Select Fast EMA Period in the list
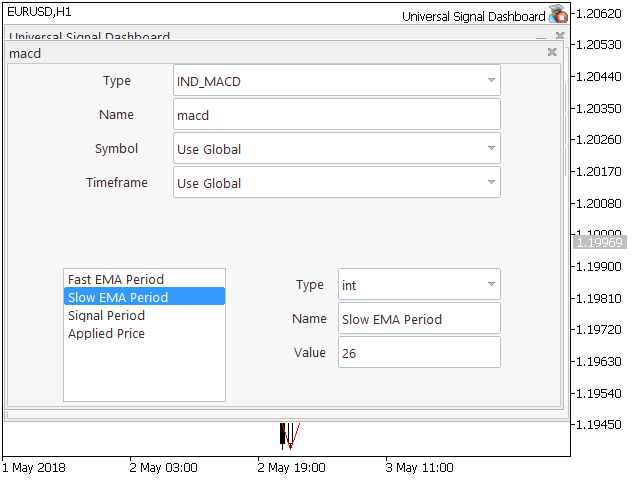Viewport: 640px width, 480px height. (144, 279)
